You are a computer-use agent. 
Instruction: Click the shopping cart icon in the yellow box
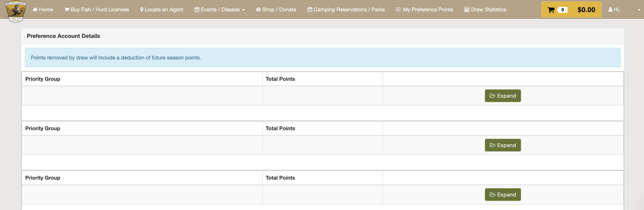(551, 10)
